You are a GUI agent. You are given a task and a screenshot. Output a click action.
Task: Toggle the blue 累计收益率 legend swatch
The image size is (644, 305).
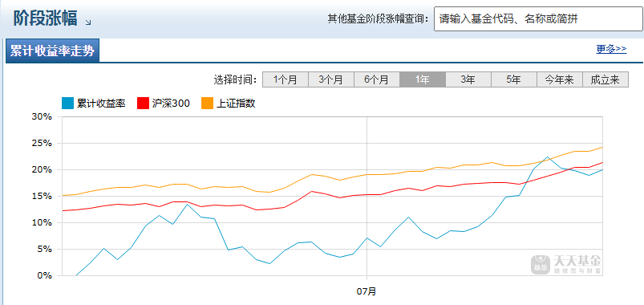(67, 104)
